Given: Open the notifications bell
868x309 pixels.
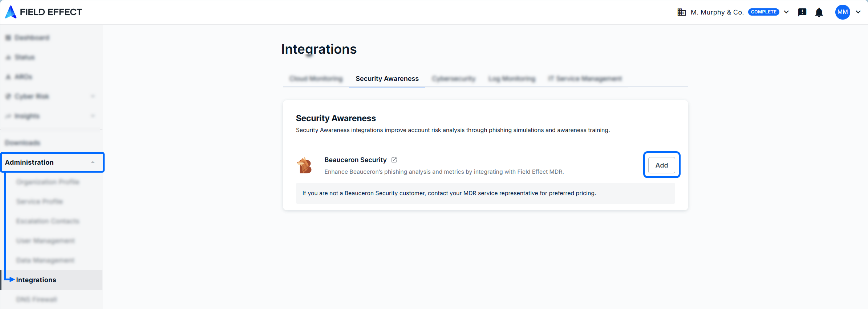Looking at the screenshot, I should click(819, 12).
